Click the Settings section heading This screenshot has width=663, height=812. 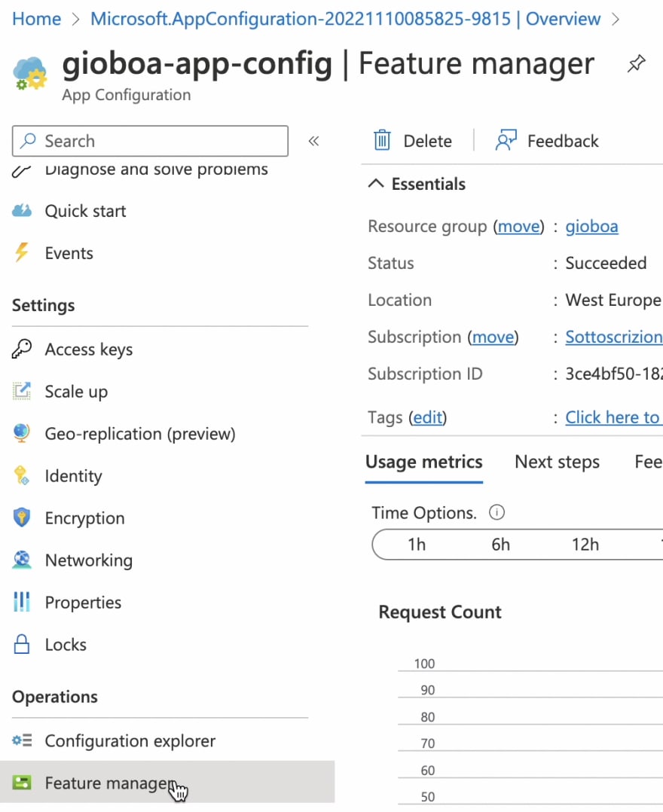pyautogui.click(x=44, y=306)
